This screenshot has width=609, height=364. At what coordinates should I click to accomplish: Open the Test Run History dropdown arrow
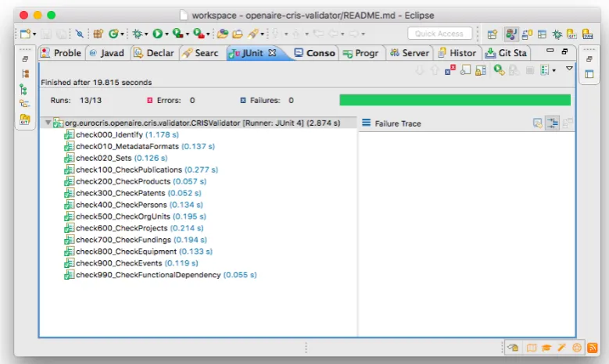tap(553, 70)
